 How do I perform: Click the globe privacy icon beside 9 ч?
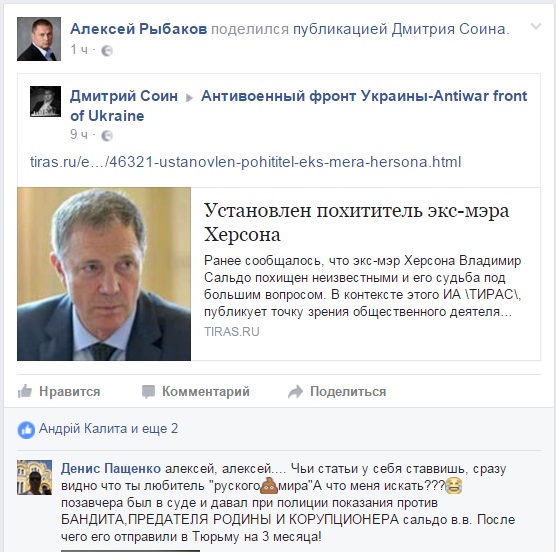pos(107,135)
